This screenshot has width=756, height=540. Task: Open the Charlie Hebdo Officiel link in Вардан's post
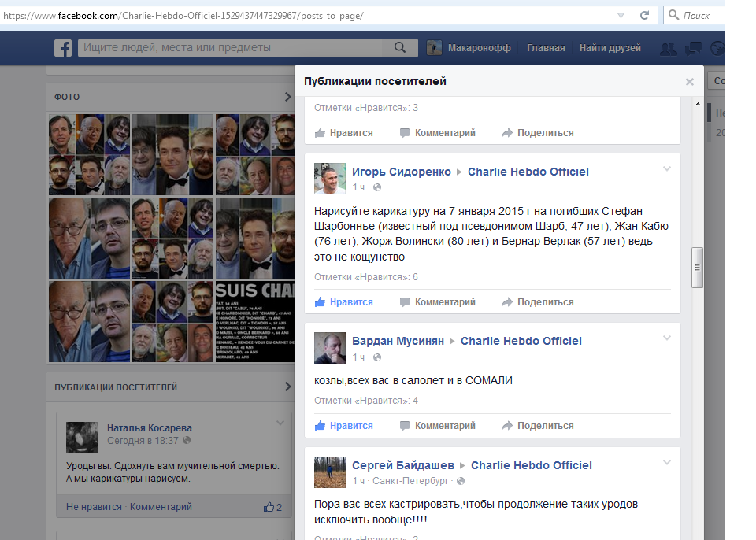521,341
